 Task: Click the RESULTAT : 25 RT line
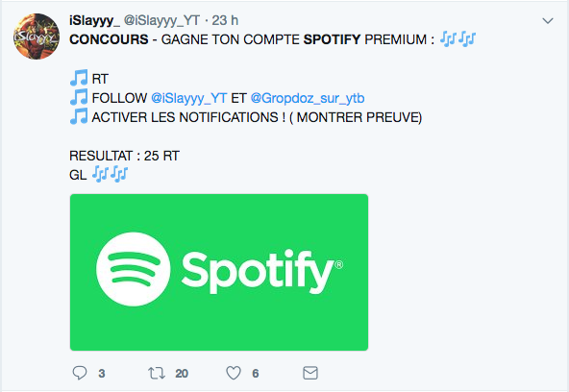click(x=124, y=156)
